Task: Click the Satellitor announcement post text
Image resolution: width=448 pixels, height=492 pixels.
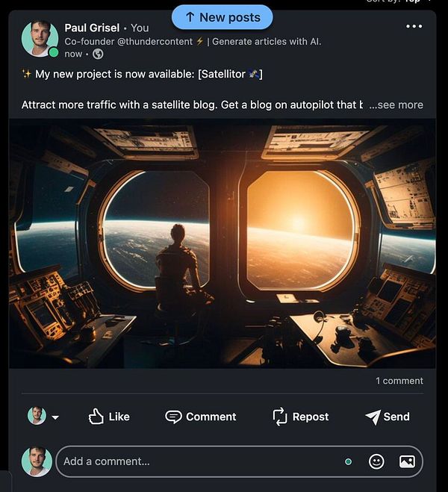Action: tap(142, 74)
